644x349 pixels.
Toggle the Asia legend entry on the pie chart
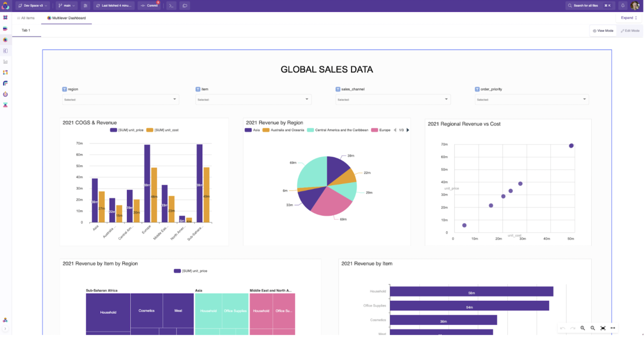point(252,130)
